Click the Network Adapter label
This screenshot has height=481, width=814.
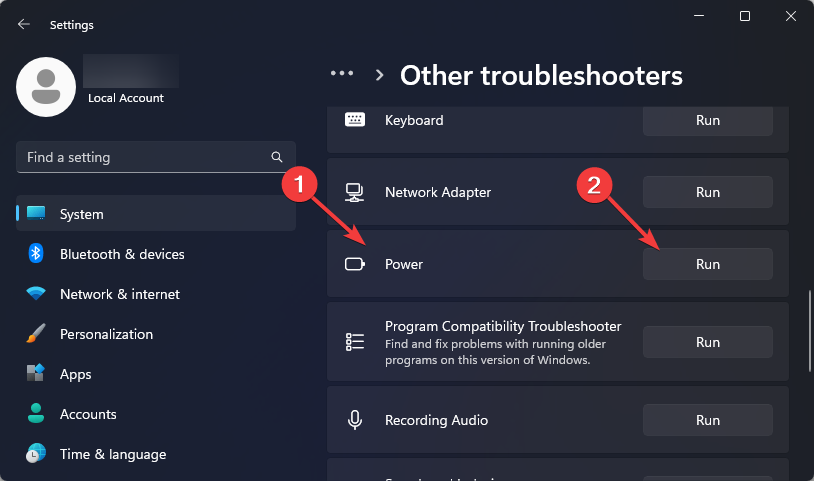tap(438, 193)
